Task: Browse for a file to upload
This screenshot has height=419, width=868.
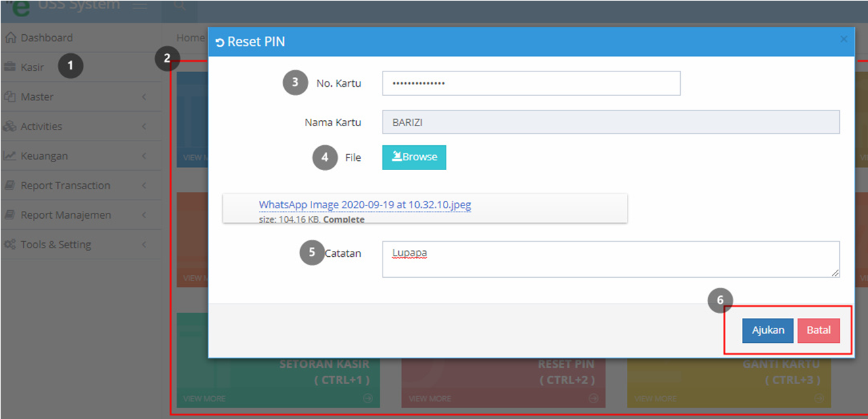Action: (x=414, y=158)
